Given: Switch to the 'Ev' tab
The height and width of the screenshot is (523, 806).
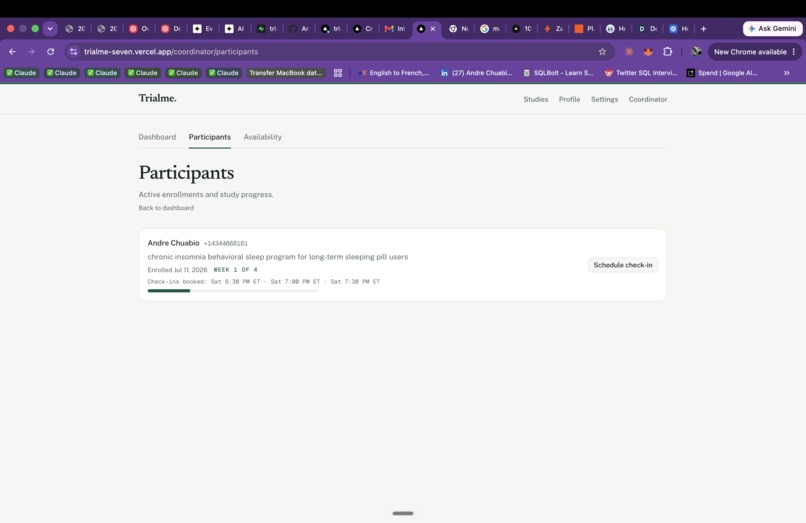Looking at the screenshot, I should 203,29.
